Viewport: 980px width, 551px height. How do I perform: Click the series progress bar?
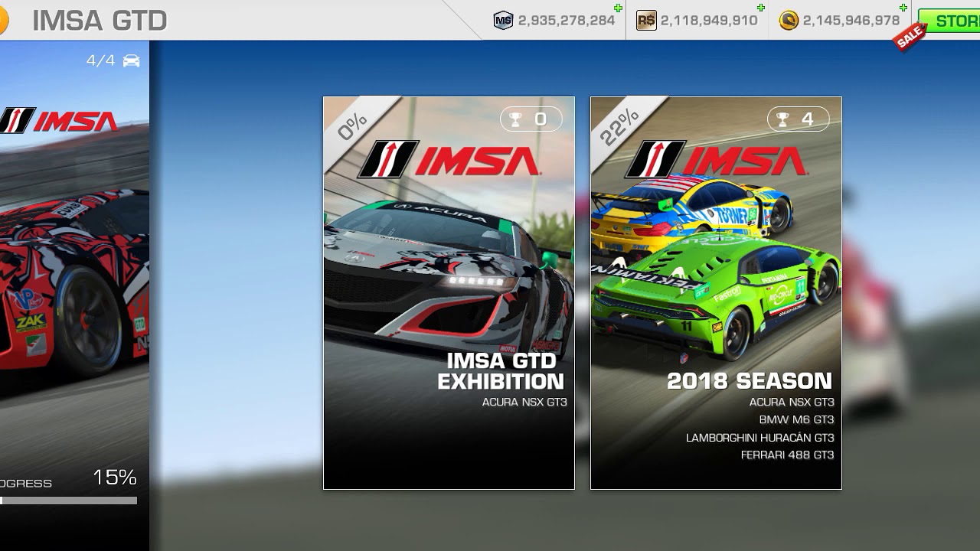(x=69, y=500)
